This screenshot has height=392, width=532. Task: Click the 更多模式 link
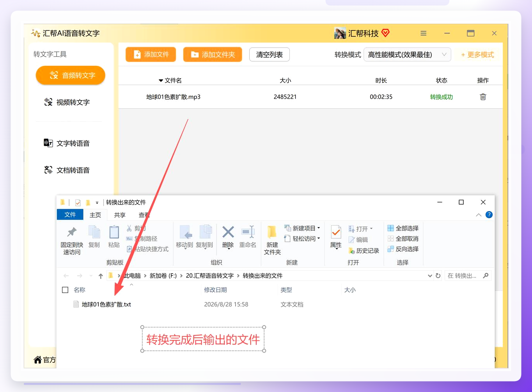coord(477,55)
